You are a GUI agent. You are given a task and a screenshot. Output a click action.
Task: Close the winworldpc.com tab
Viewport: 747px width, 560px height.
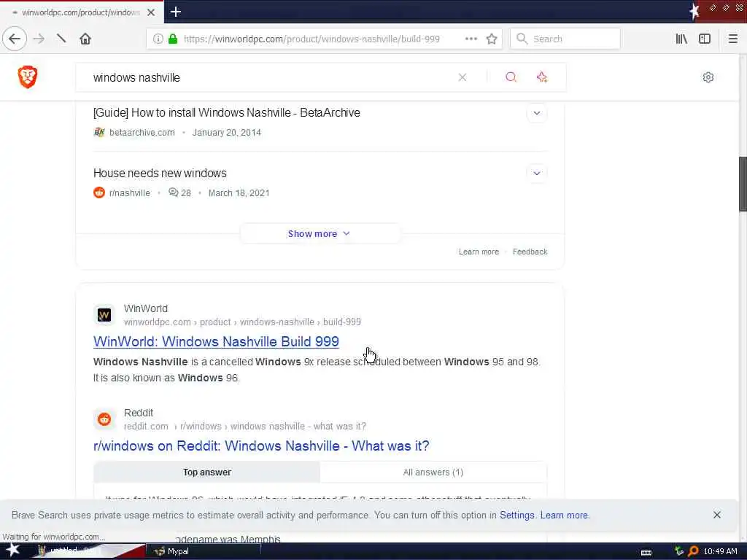point(151,12)
